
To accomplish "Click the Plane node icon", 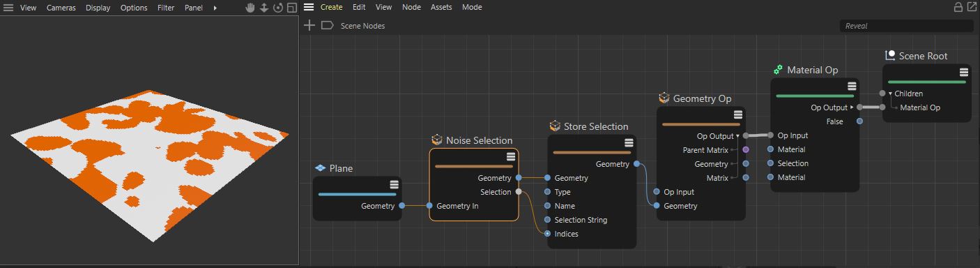I will [x=321, y=168].
